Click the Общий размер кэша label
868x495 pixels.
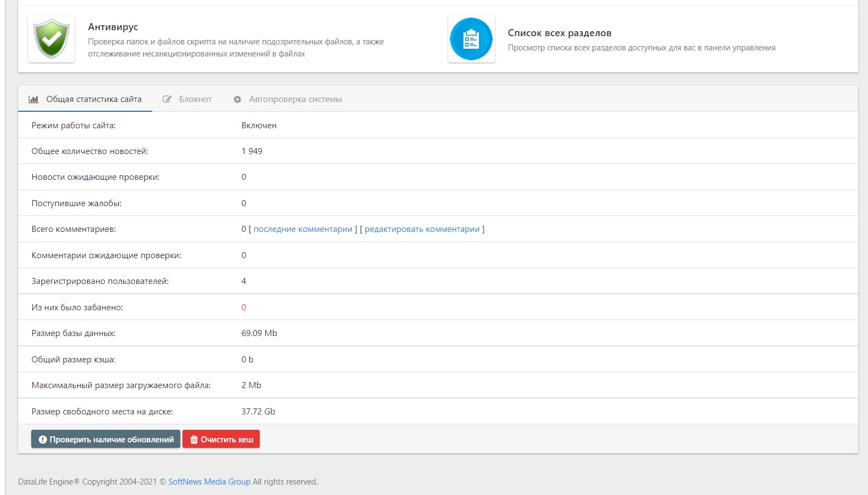click(73, 360)
